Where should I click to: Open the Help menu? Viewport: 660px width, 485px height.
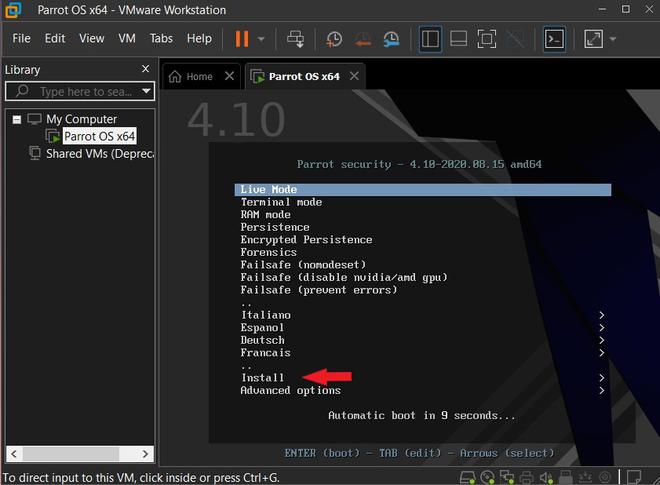(x=199, y=38)
